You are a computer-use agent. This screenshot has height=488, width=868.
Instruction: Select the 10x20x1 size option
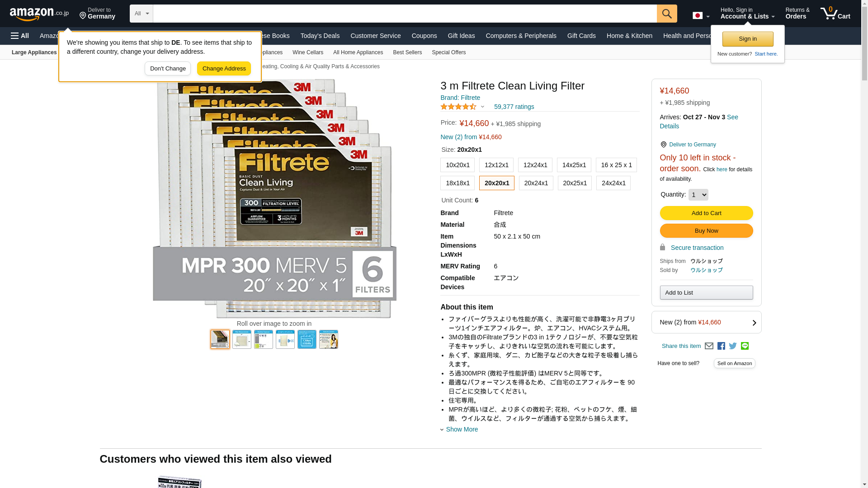[x=458, y=165]
